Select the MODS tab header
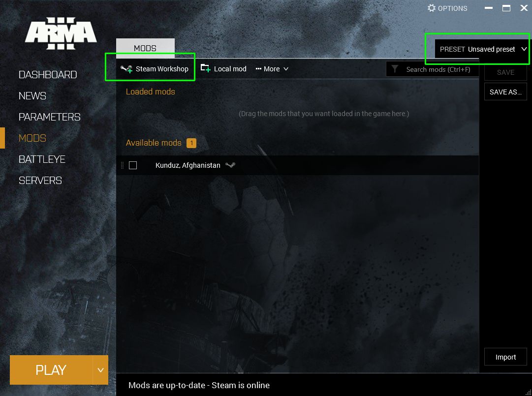Viewport: 532px width, 396px height. point(145,48)
